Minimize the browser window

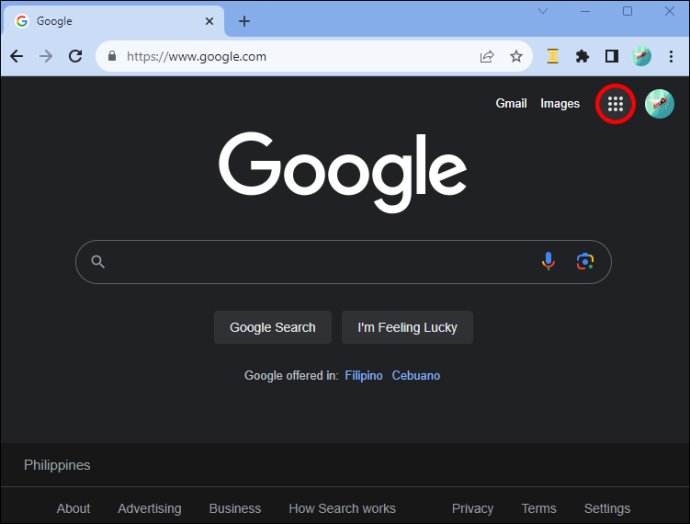(x=585, y=11)
